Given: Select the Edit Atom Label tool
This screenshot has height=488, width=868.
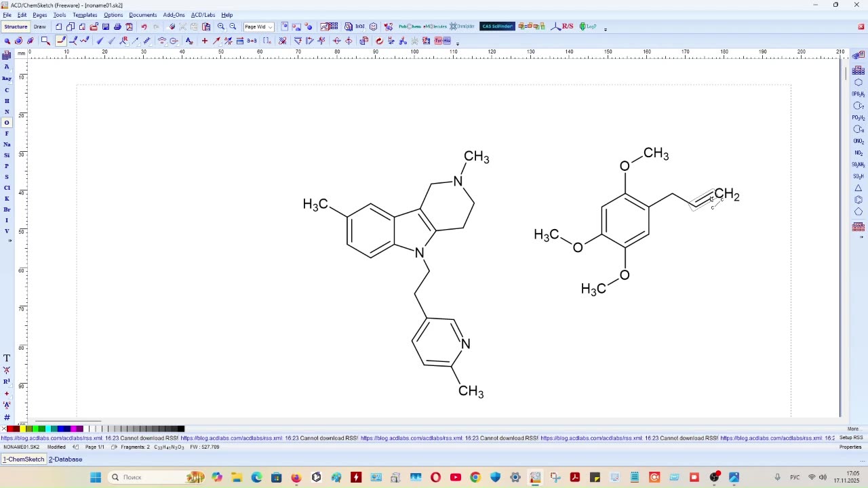Looking at the screenshot, I should coord(189,41).
